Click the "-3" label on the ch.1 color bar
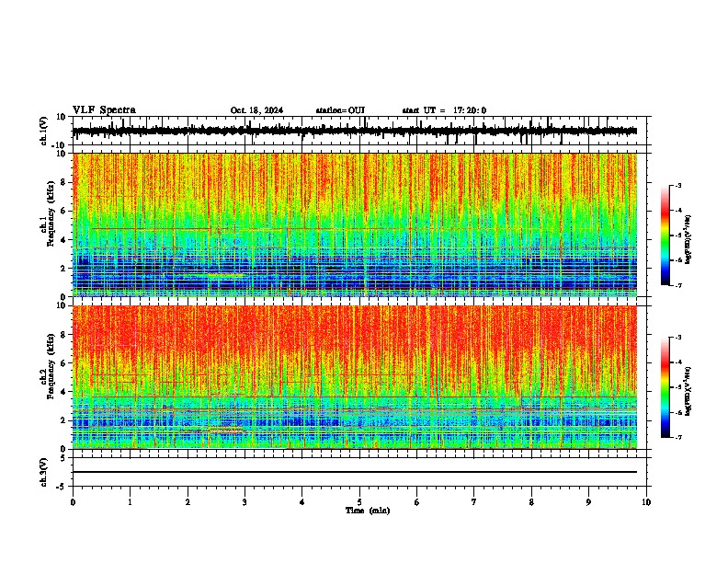728x563 pixels. tap(677, 185)
